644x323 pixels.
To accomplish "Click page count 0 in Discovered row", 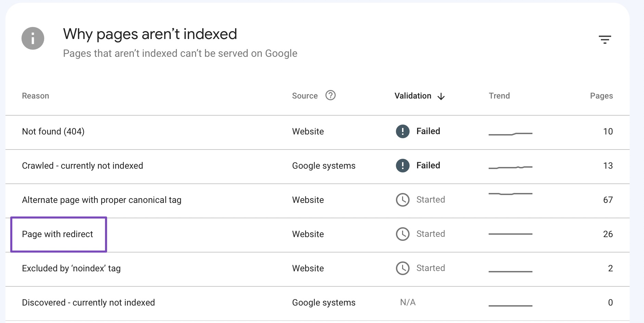I will point(610,302).
